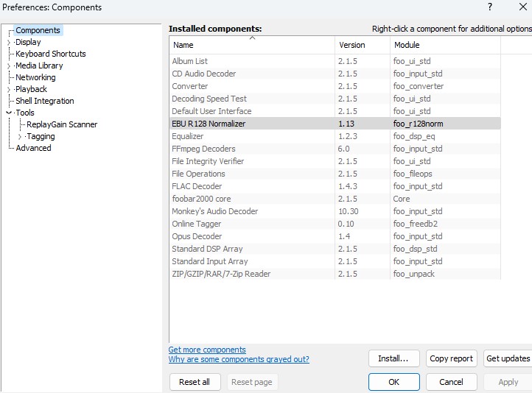Viewport: 532px width, 393px height.
Task: Select the Tools tree item
Action: (25, 113)
